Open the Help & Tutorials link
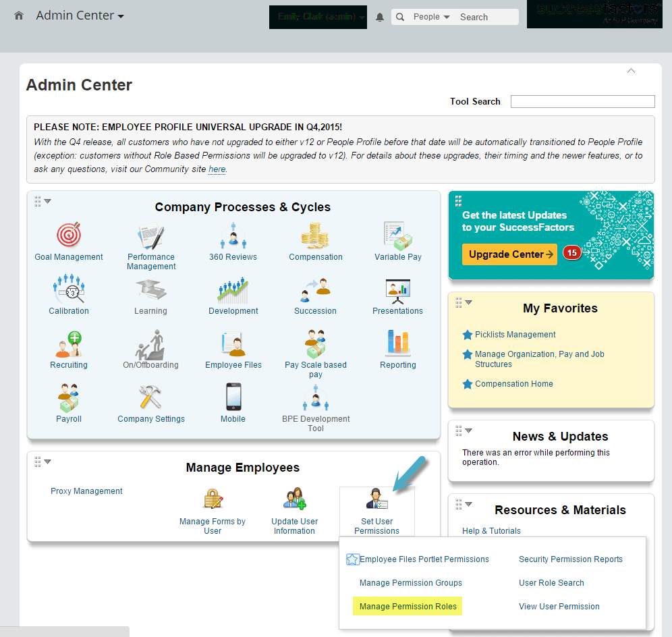The width and height of the screenshot is (672, 637). pyautogui.click(x=491, y=531)
